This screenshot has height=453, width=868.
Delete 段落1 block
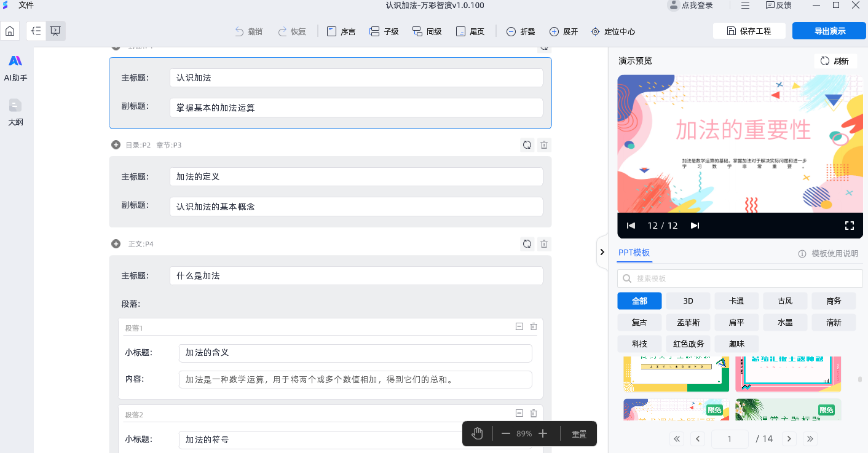534,327
